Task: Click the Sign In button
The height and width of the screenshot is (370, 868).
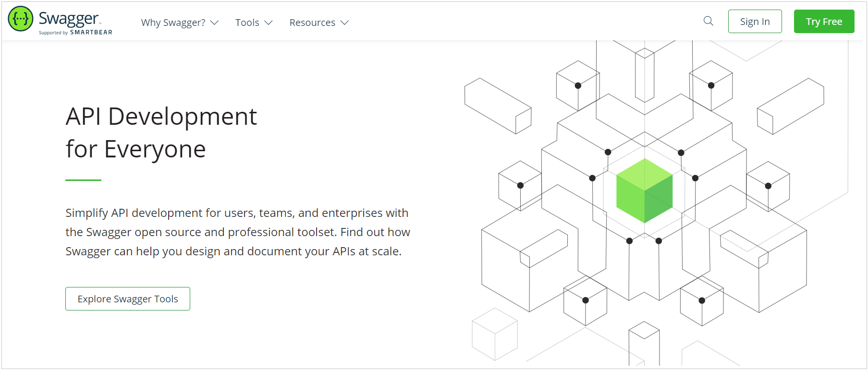Action: [x=755, y=22]
